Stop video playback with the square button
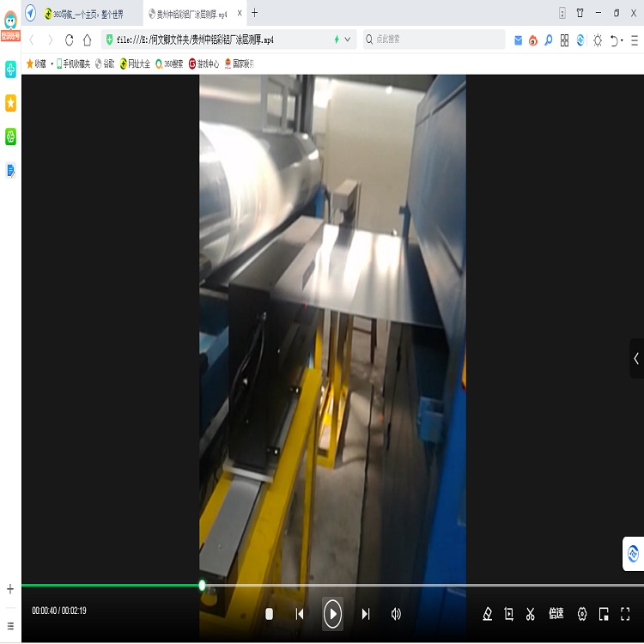The image size is (644, 644). tap(269, 614)
